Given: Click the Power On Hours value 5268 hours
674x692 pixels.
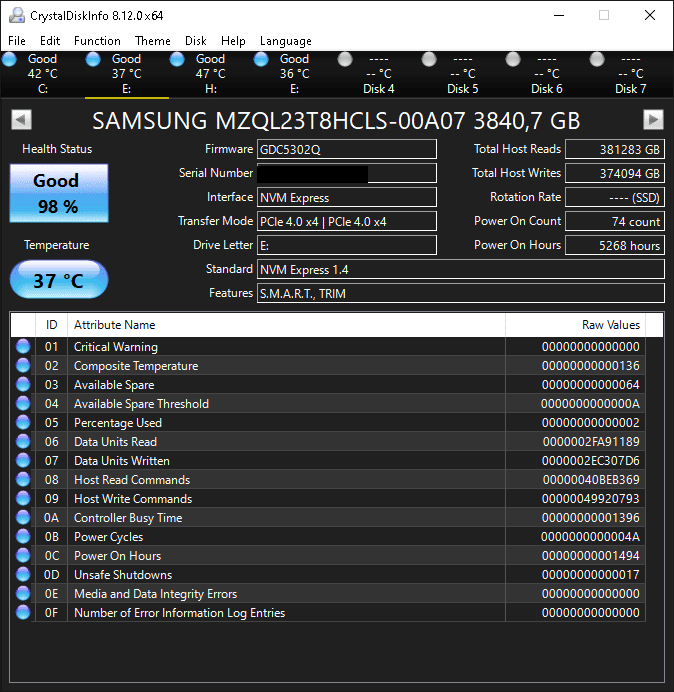Looking at the screenshot, I should [615, 245].
